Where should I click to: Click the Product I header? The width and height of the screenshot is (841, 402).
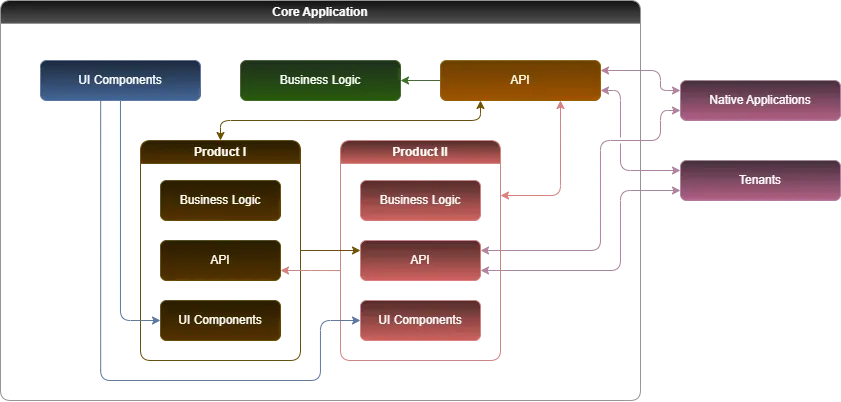(220, 152)
